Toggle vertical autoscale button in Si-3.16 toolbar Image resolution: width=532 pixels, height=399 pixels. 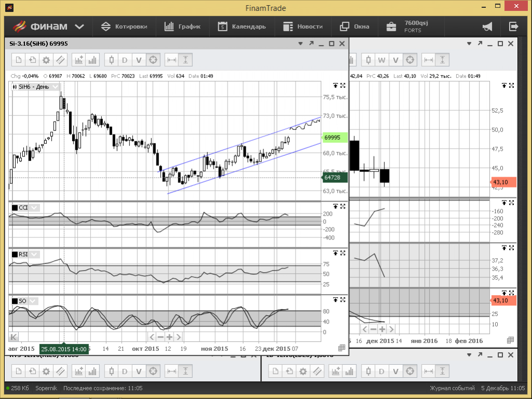[x=185, y=60]
